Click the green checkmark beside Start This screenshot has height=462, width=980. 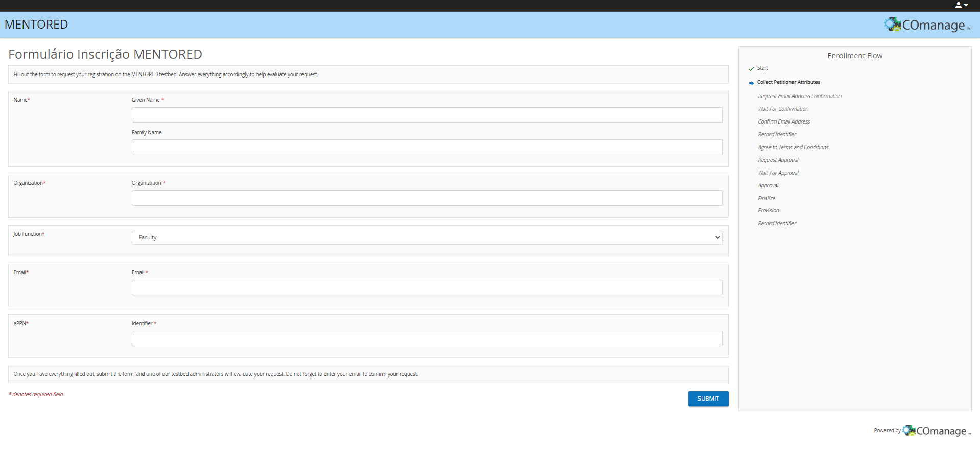pyautogui.click(x=751, y=68)
